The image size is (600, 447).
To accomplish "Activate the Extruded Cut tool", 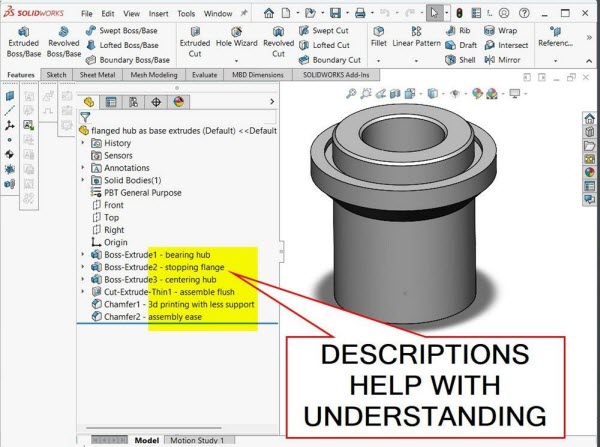I will [x=195, y=42].
